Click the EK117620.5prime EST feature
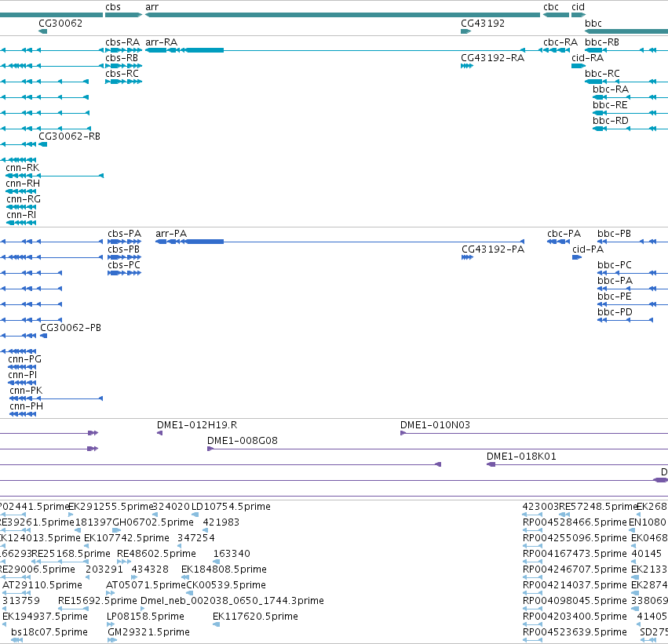The height and width of the screenshot is (644, 668). click(x=217, y=624)
